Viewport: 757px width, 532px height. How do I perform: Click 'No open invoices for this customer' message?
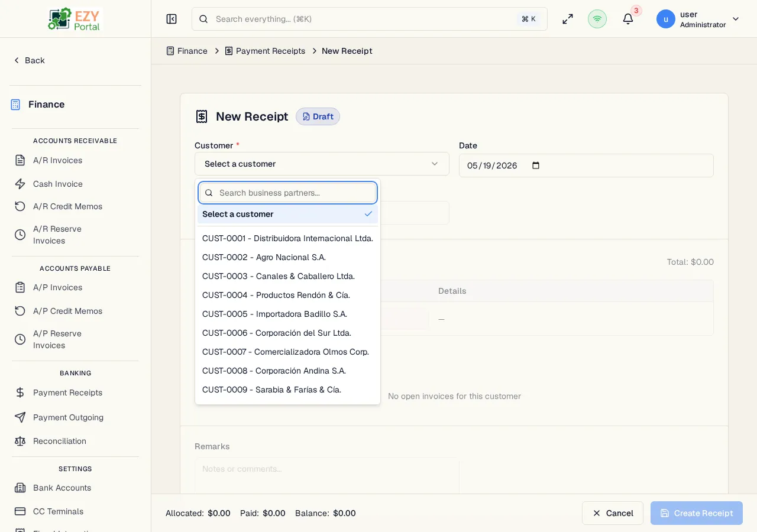coord(454,396)
